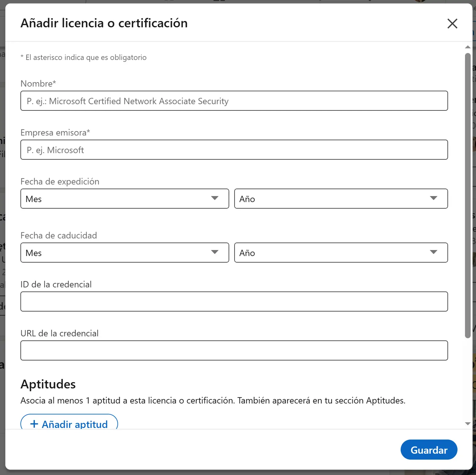Click the asterisk requirement note text
The width and height of the screenshot is (476, 475).
[84, 57]
